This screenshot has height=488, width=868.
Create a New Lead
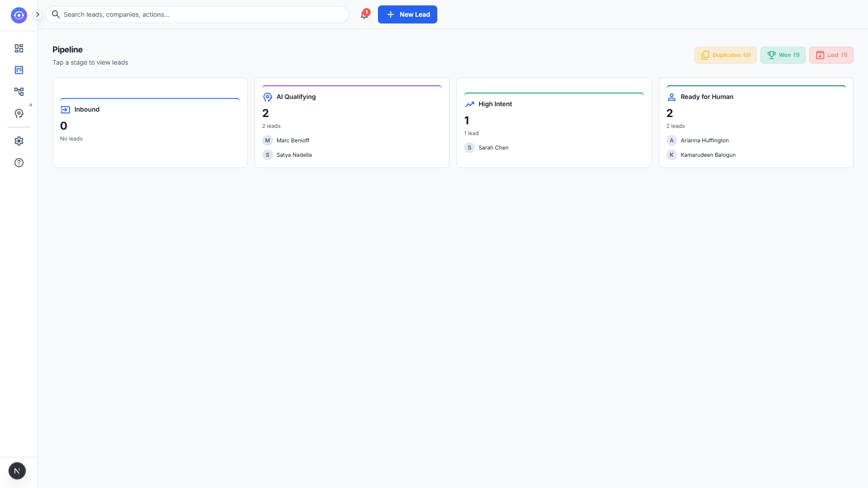(407, 14)
